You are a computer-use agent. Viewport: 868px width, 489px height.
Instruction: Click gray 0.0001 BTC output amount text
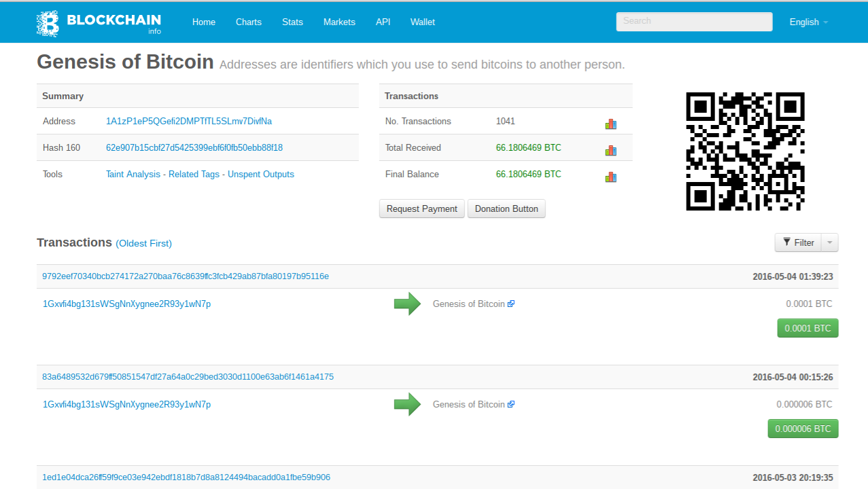click(809, 304)
